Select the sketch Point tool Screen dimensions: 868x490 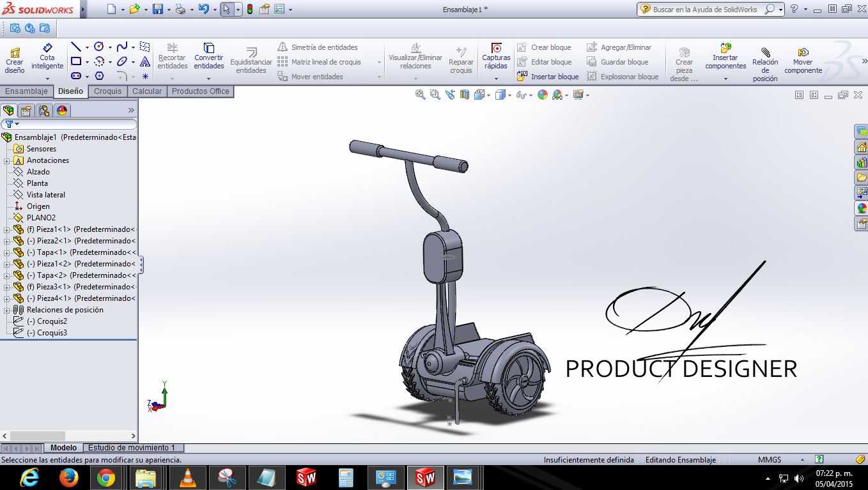coord(145,76)
